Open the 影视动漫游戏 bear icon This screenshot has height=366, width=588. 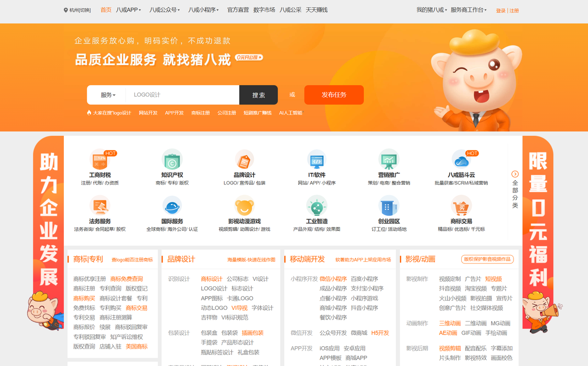(244, 206)
